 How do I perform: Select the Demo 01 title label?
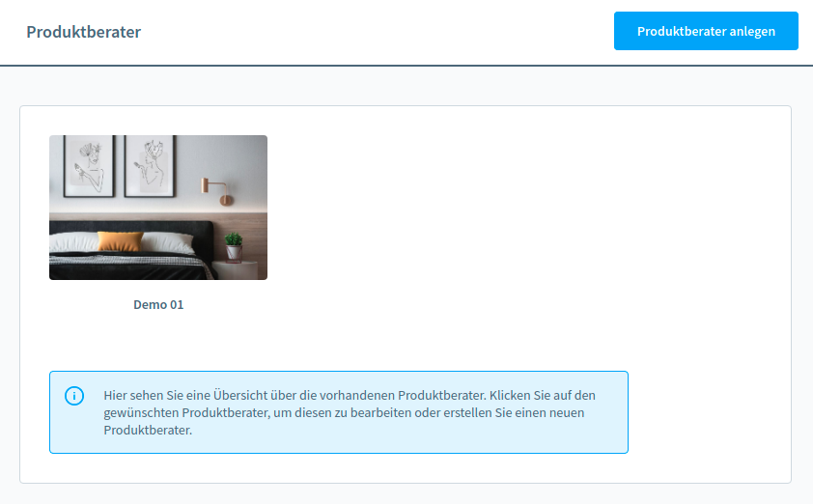pos(158,305)
